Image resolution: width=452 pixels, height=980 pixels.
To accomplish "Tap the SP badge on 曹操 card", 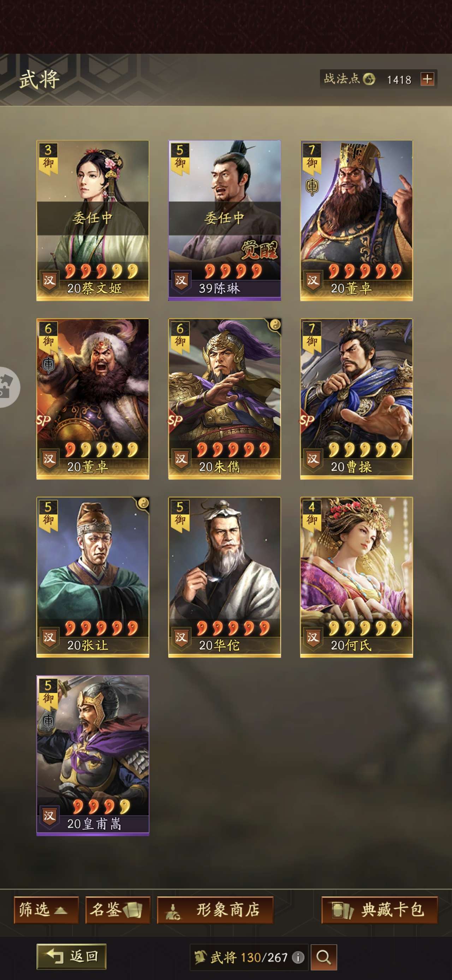I will (x=307, y=420).
